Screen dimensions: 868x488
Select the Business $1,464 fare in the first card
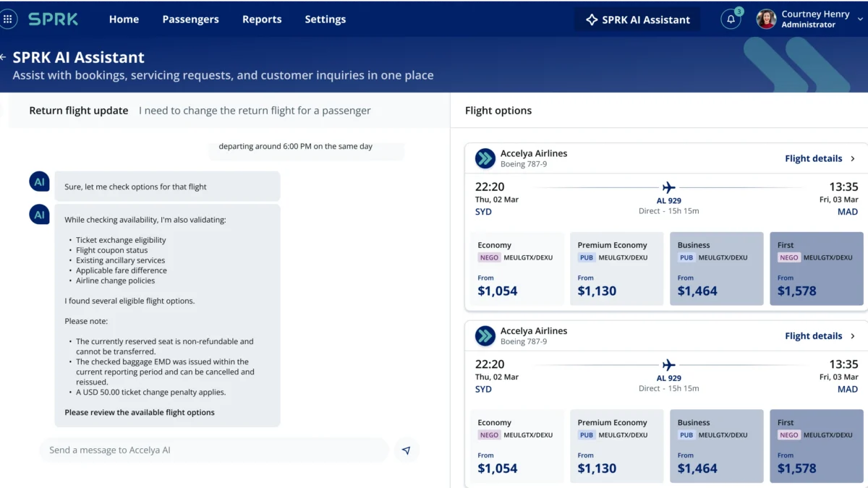coord(717,268)
